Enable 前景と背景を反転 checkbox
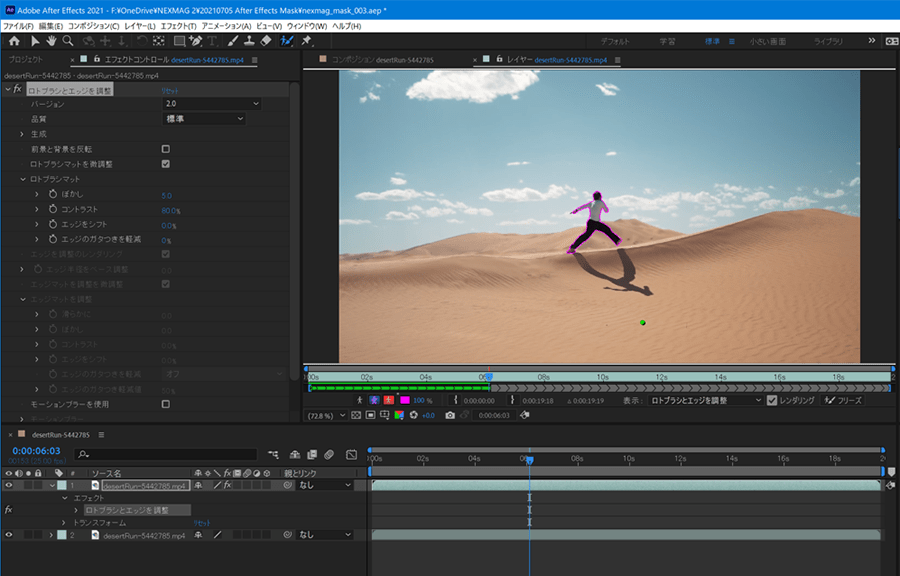Image resolution: width=900 pixels, height=576 pixels. [x=166, y=149]
